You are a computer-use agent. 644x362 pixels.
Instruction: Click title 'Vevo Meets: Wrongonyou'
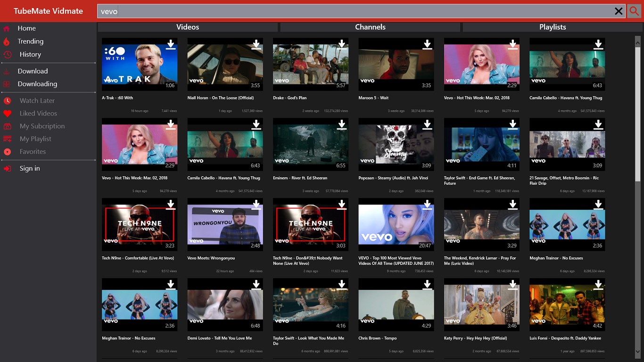(211, 258)
